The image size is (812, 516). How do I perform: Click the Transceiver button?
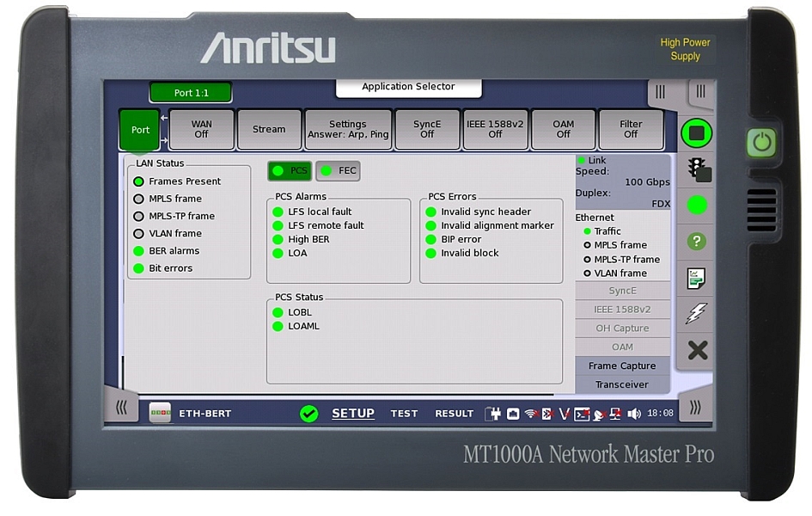622,384
